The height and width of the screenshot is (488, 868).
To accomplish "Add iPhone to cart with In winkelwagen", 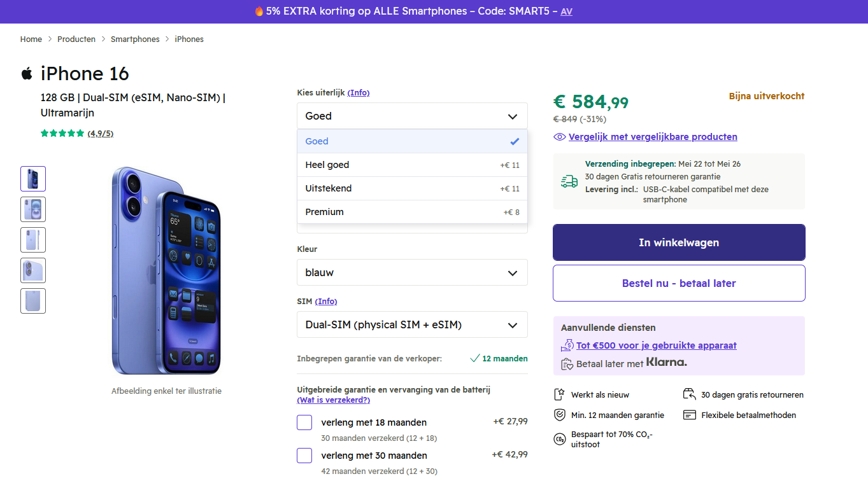I will (679, 242).
